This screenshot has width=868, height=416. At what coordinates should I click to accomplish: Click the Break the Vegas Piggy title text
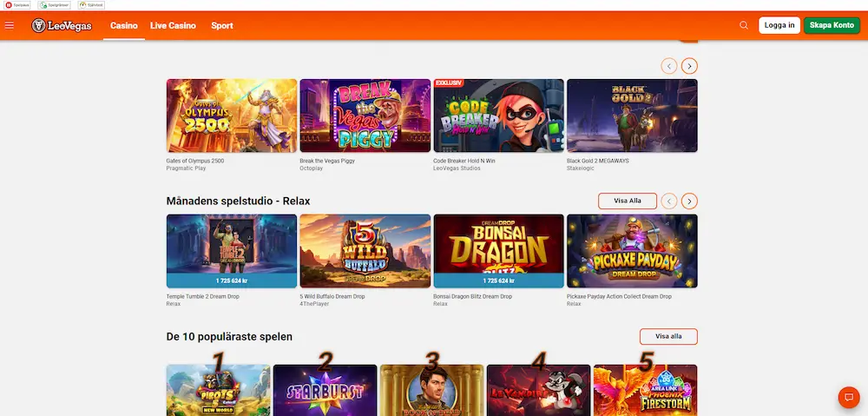point(327,162)
